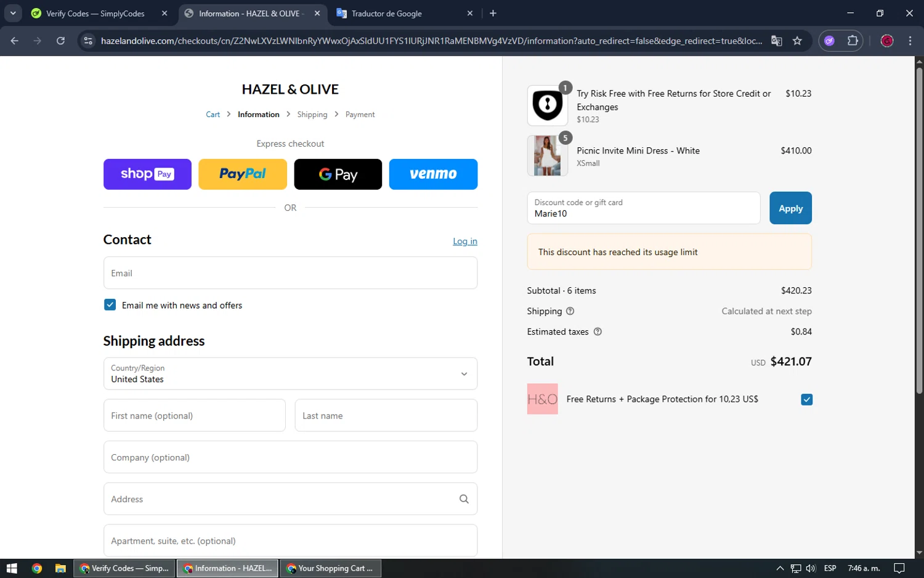
Task: Click the address search magnifier icon
Action: (x=464, y=499)
